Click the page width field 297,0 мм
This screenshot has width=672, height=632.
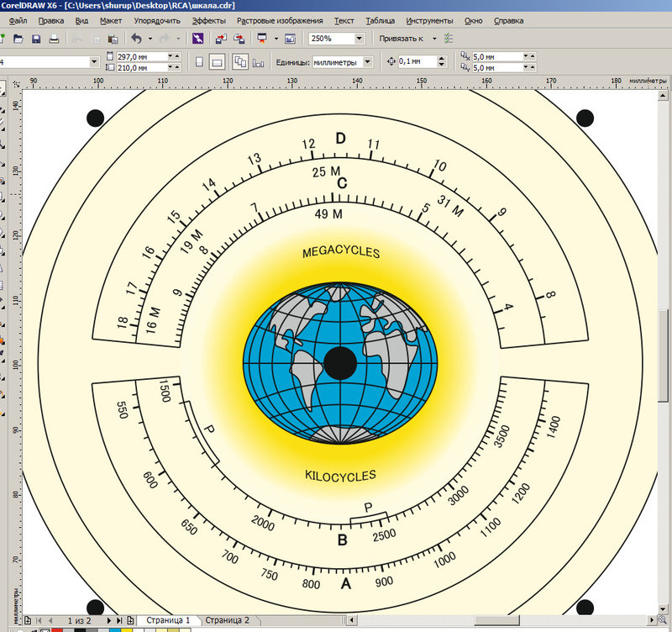pyautogui.click(x=141, y=56)
